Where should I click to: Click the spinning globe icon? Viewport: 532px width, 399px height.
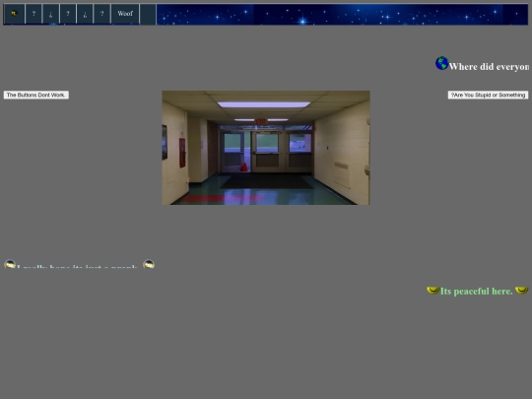tap(441, 63)
